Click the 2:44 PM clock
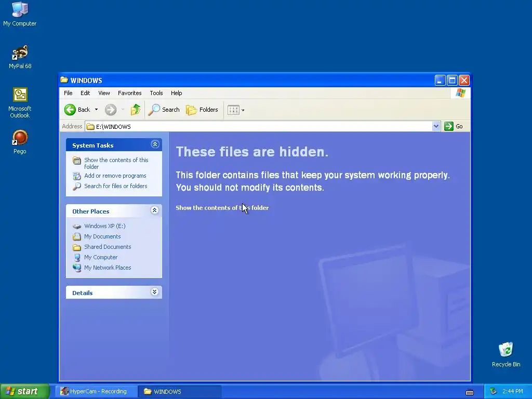Viewport: 532px width, 399px height. coord(513,391)
